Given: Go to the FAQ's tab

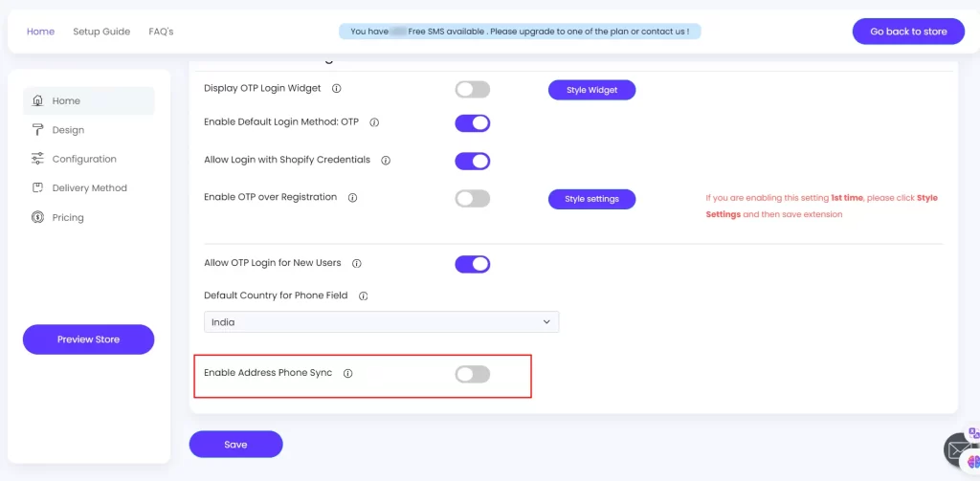Looking at the screenshot, I should (x=161, y=32).
